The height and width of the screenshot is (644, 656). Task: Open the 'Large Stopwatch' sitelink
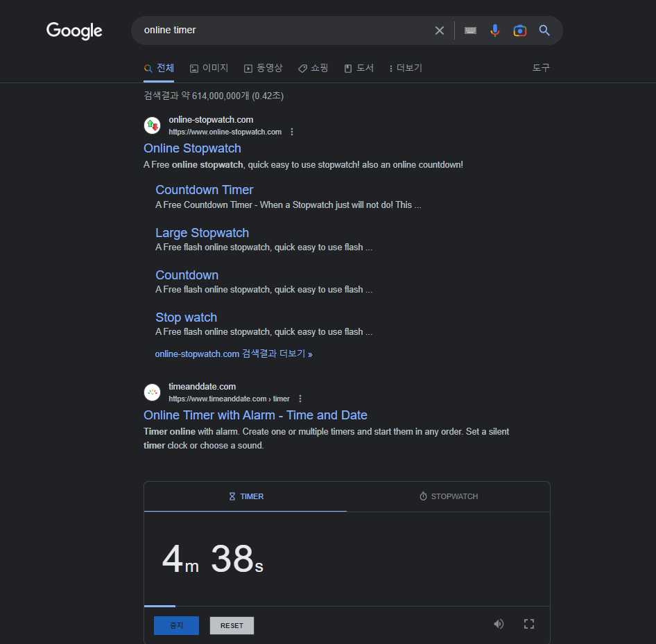[202, 233]
